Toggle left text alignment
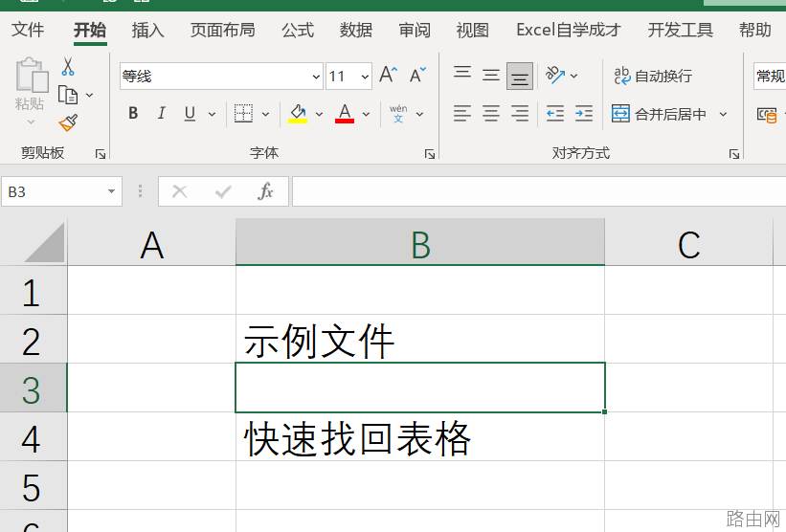 [462, 114]
